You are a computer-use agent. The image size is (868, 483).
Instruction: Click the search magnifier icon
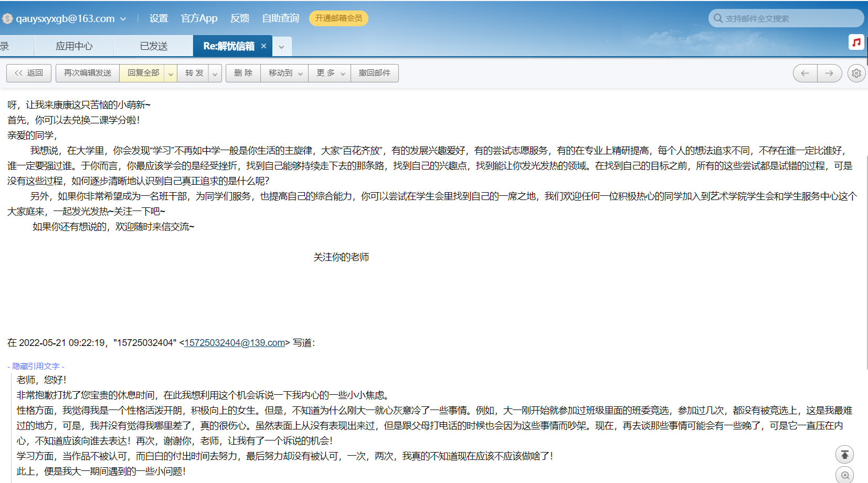coord(718,18)
